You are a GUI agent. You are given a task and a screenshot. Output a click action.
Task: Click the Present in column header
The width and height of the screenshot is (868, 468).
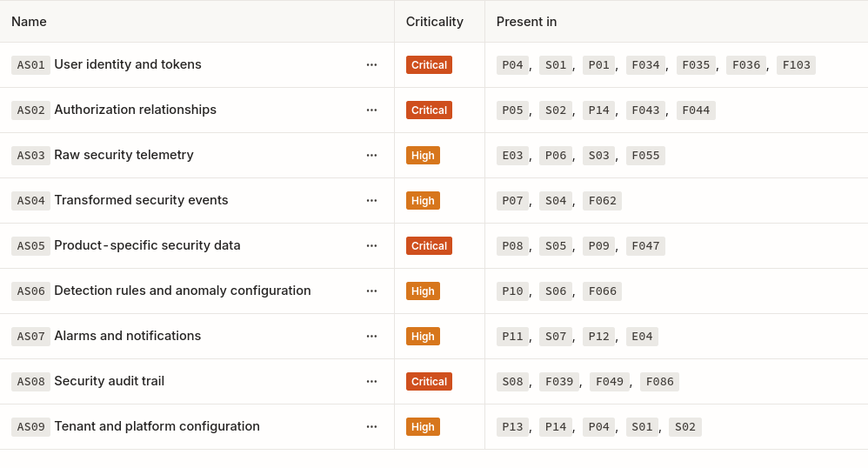coord(526,22)
